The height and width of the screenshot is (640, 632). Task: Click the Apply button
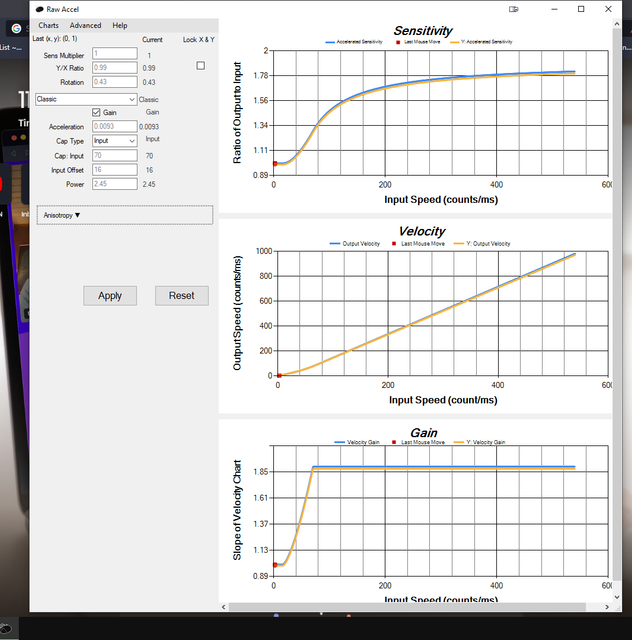point(110,296)
